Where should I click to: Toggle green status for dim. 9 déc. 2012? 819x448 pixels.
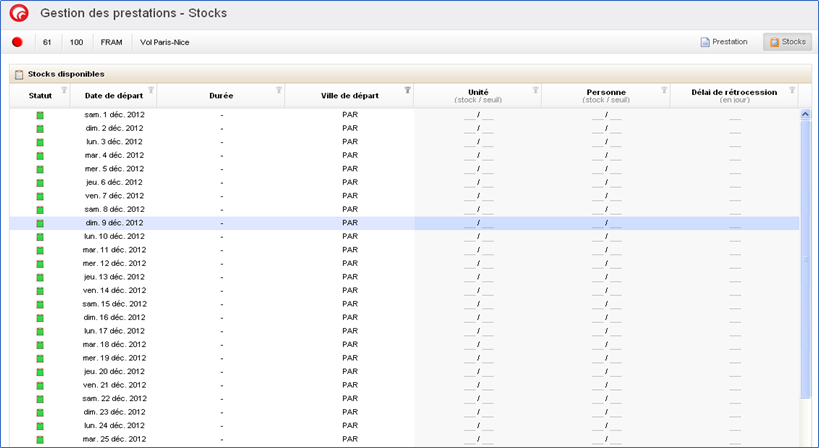coord(40,223)
